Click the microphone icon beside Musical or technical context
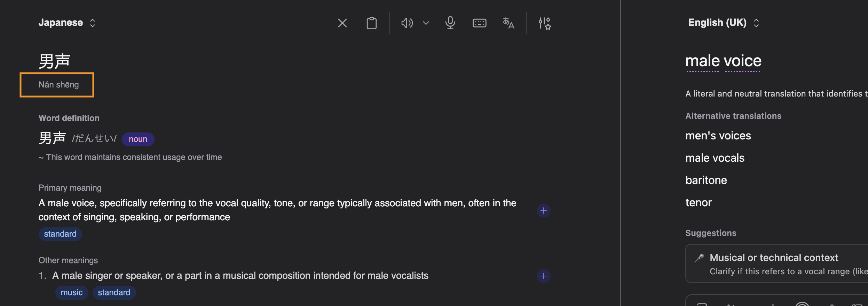The height and width of the screenshot is (306, 868). (699, 258)
